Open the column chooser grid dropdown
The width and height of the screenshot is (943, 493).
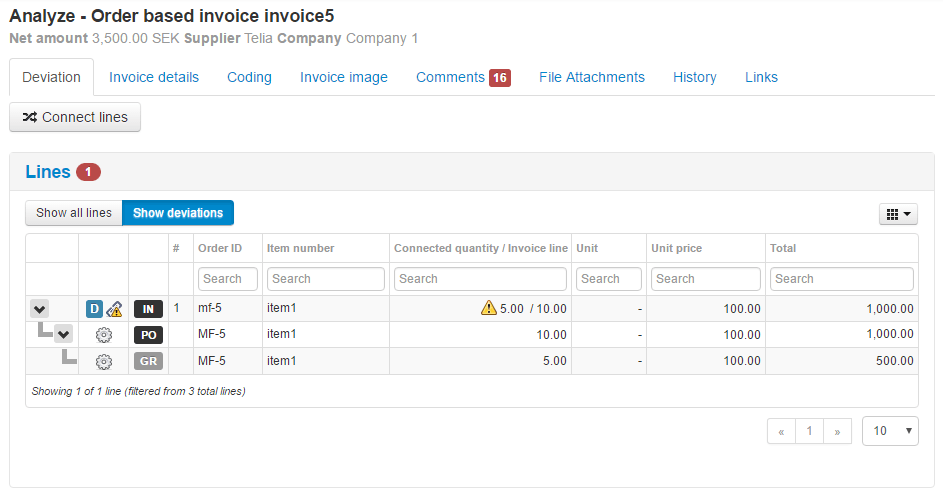(898, 214)
